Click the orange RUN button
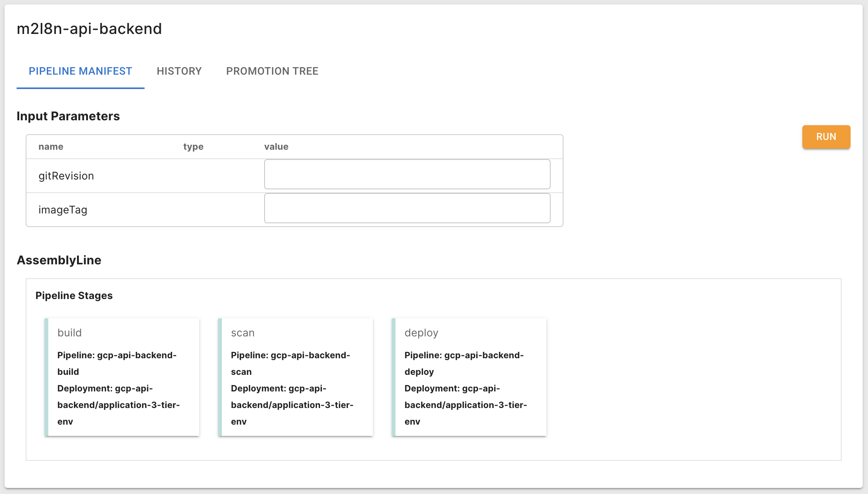Screen dimensions: 868x494 [826, 137]
